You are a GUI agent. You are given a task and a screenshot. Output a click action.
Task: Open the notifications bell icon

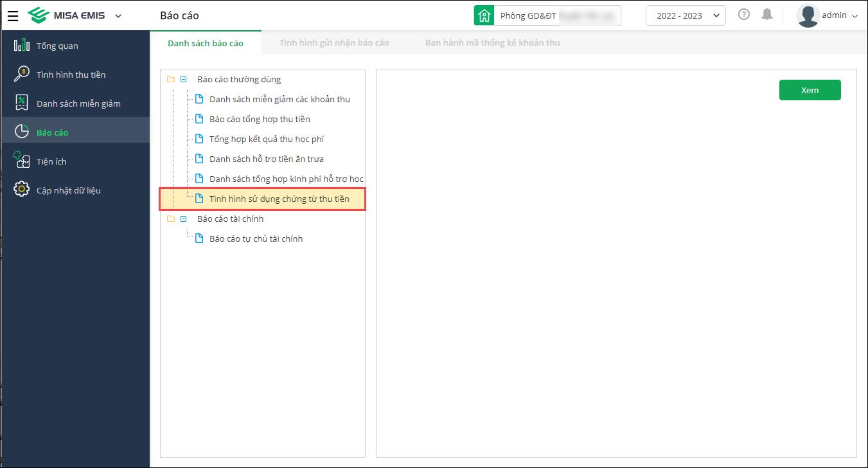(x=766, y=14)
